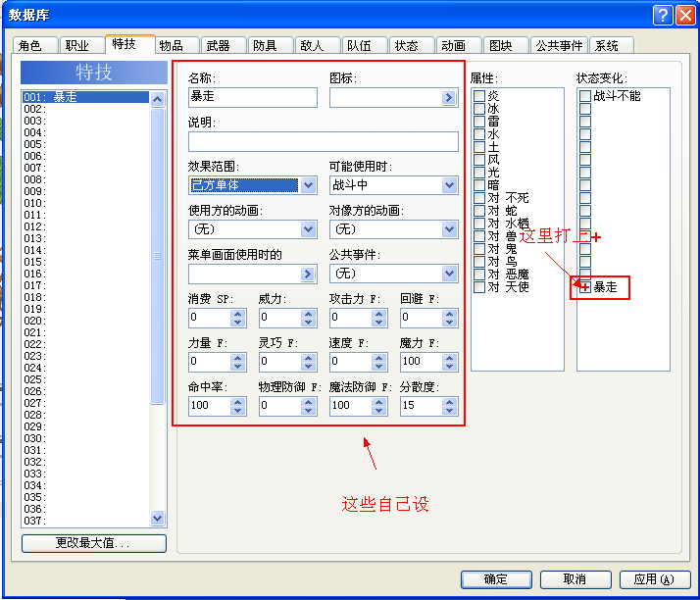Toggle the 水 attribute checkbox

pyautogui.click(x=479, y=134)
